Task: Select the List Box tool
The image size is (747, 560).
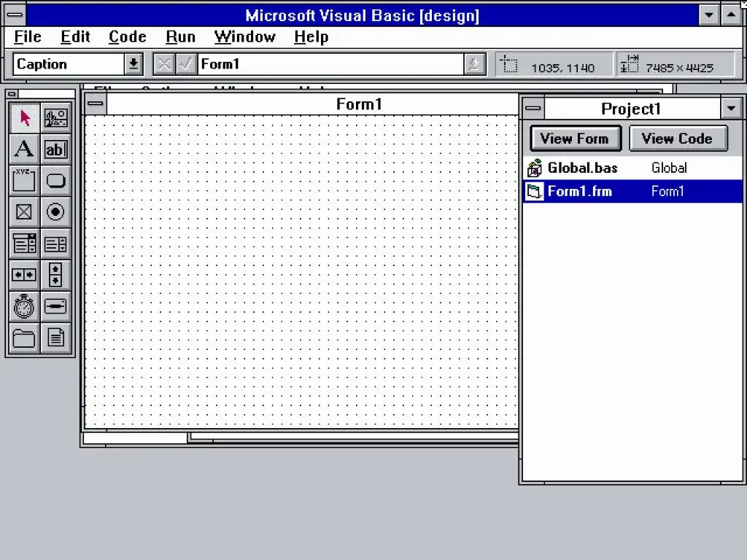Action: coord(55,244)
